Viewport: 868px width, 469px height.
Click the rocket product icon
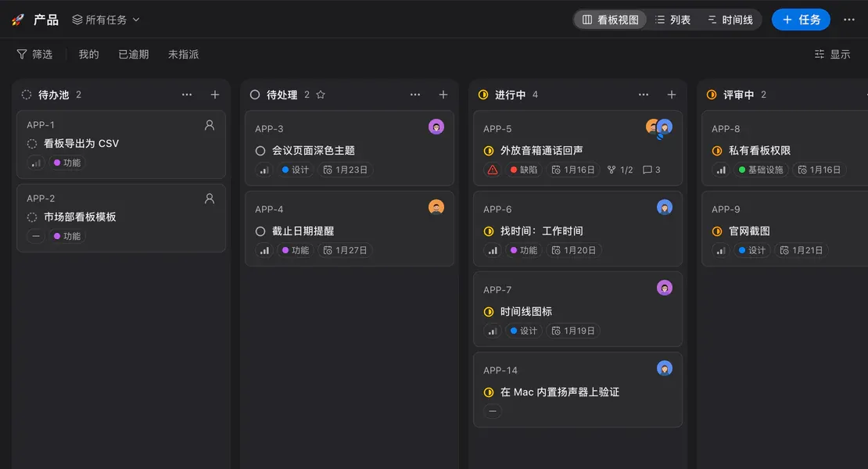tap(18, 20)
